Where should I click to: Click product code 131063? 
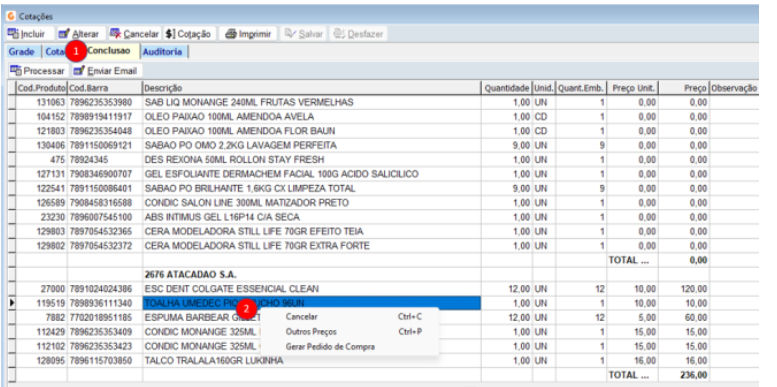[51, 103]
